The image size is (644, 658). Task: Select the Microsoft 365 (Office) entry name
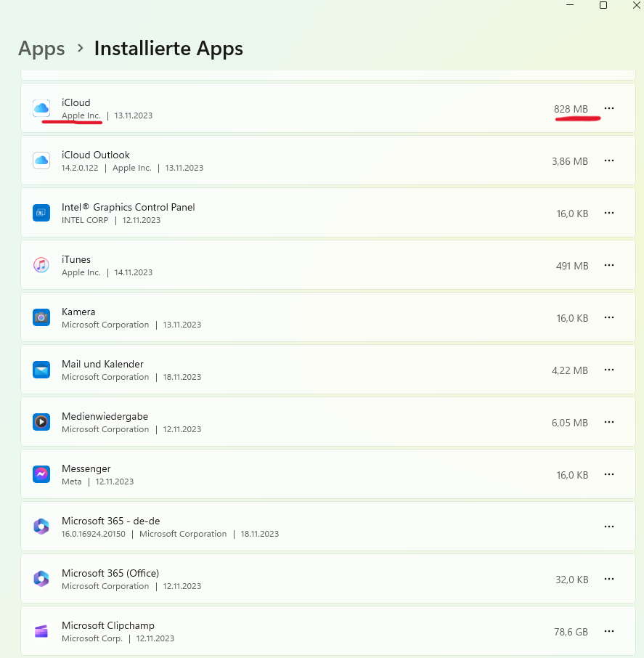[x=110, y=573]
